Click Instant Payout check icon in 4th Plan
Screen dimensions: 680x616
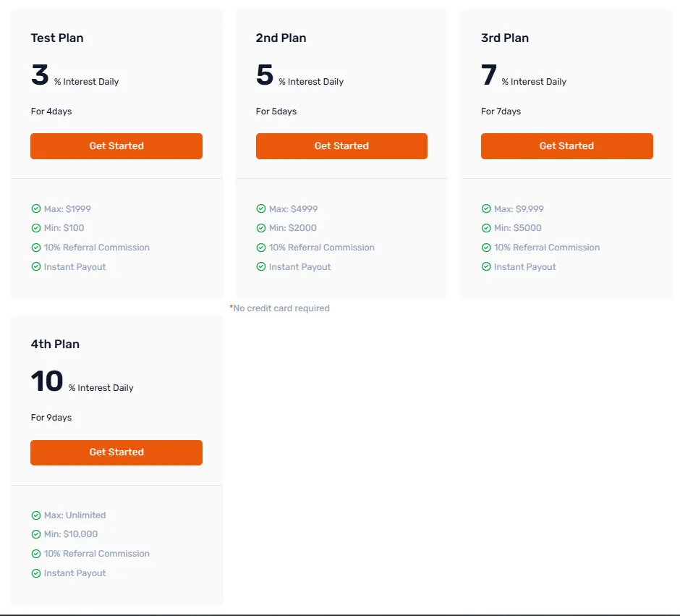point(36,573)
